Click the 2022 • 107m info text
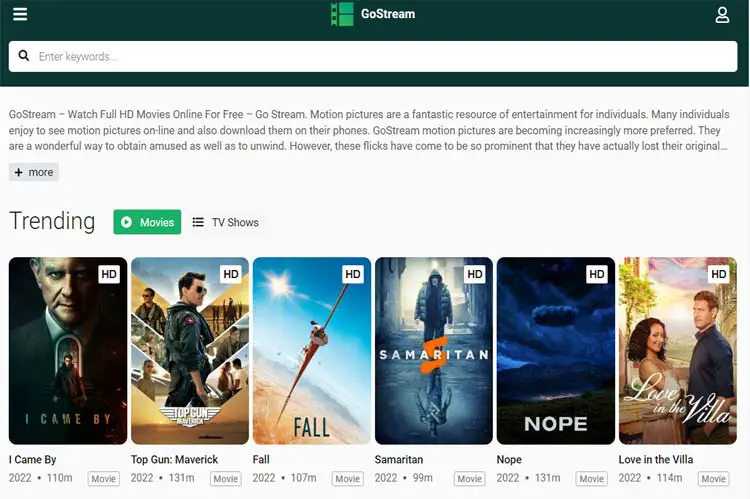Screen dimensions: 750x499 tap(285, 478)
